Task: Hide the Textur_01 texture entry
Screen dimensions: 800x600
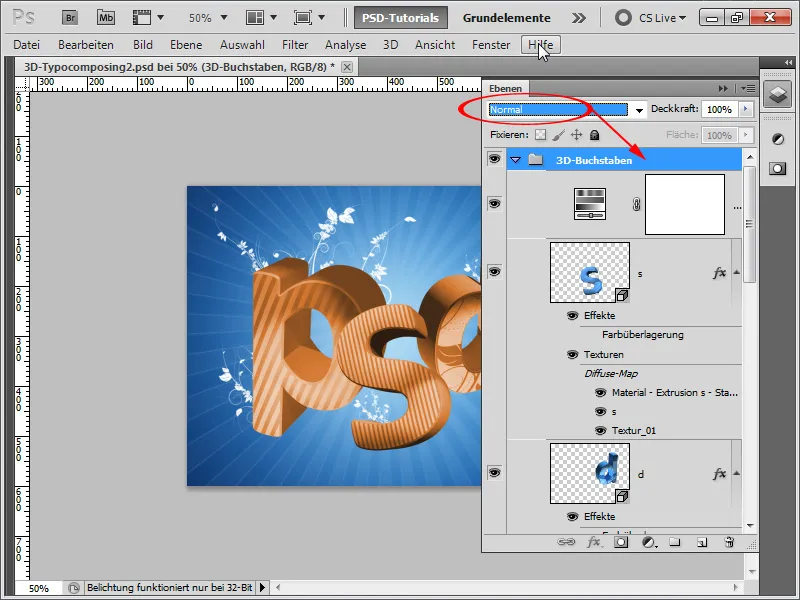Action: (601, 431)
